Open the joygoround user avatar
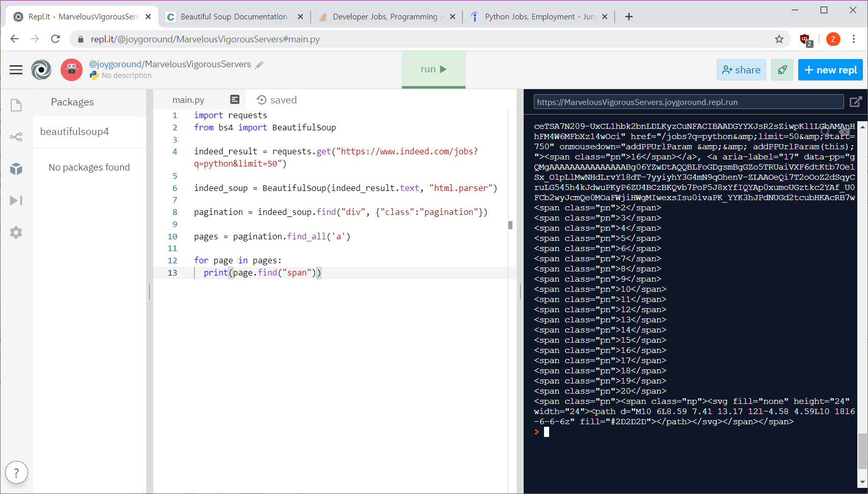 click(71, 70)
